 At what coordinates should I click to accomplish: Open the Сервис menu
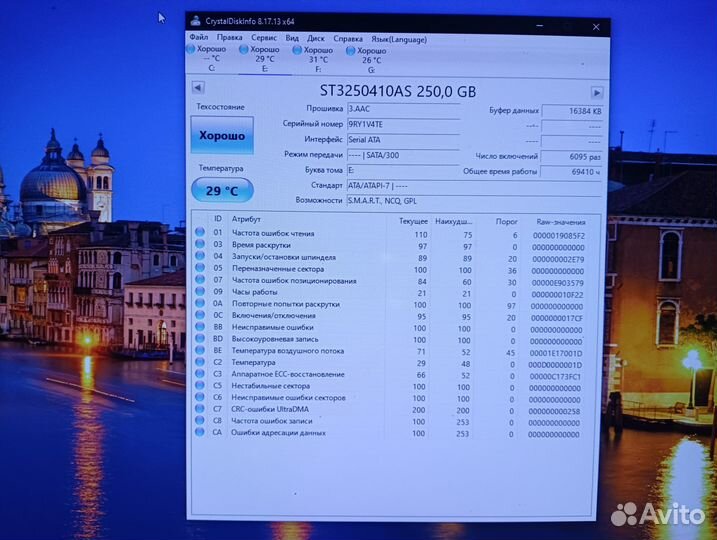pyautogui.click(x=264, y=38)
